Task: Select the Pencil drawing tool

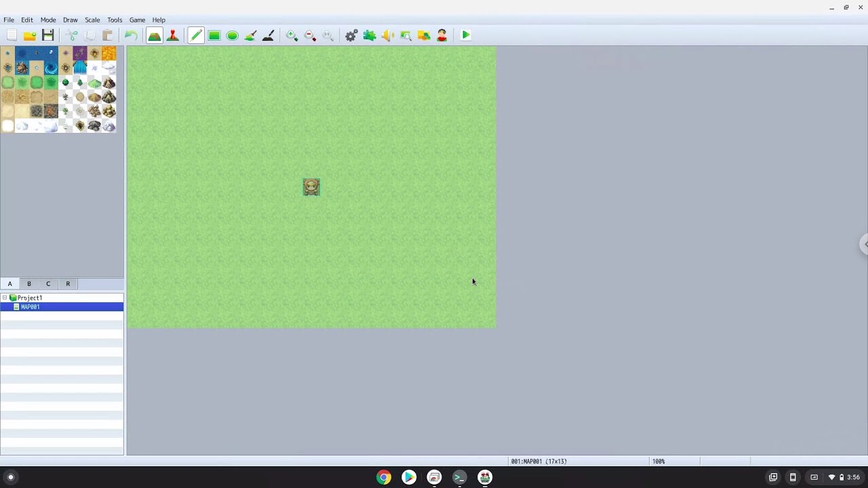Action: tap(196, 35)
